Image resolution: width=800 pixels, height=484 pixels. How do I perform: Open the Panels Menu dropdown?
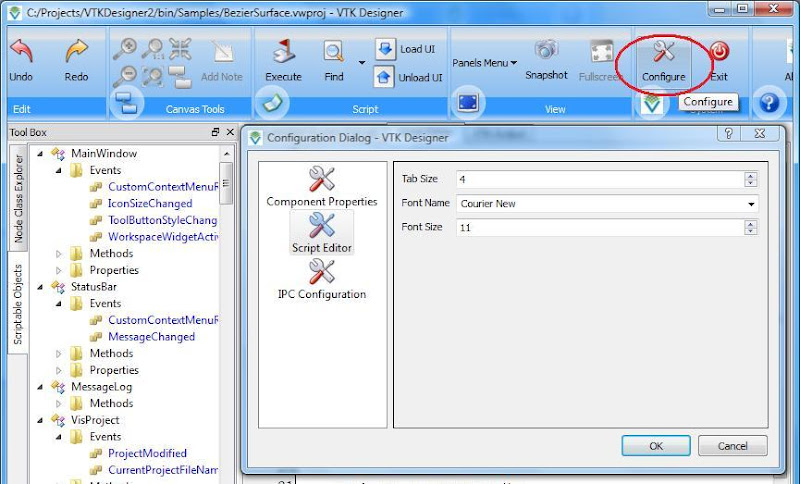pos(485,63)
